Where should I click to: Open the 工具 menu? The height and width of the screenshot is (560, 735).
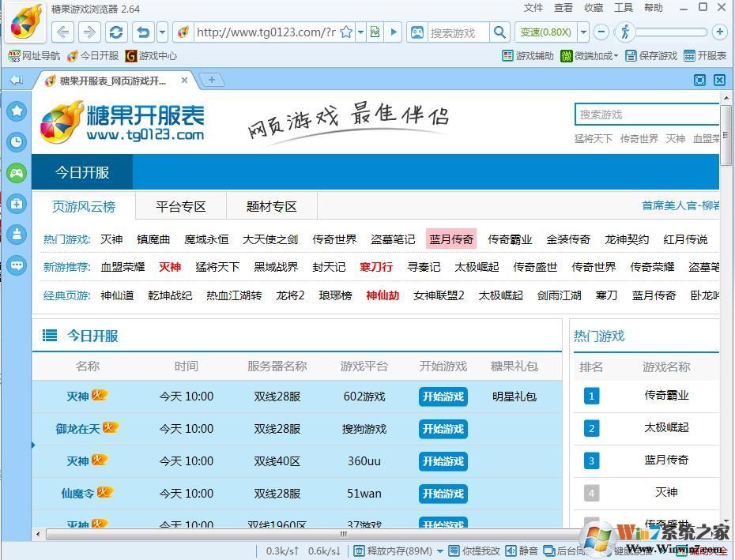pyautogui.click(x=624, y=8)
